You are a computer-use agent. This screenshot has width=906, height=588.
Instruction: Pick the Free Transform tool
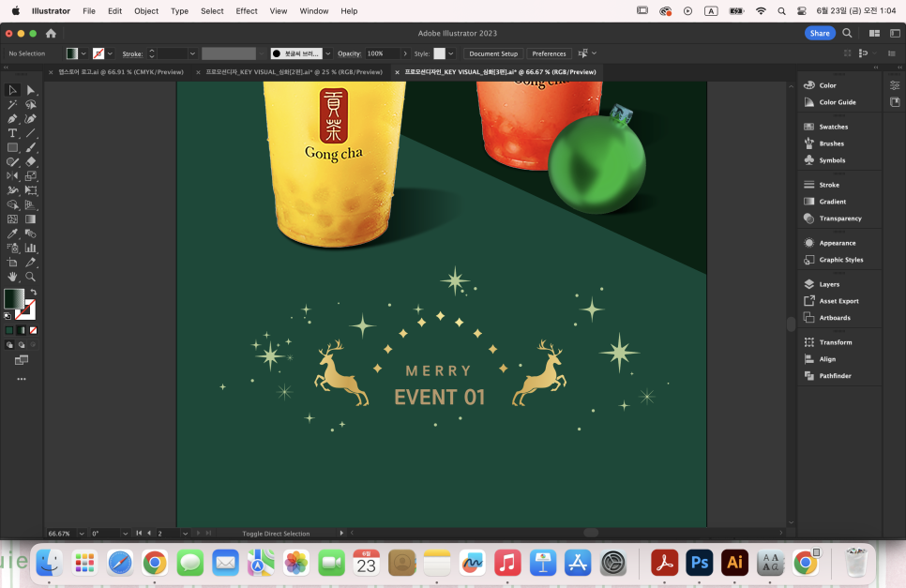click(x=31, y=190)
